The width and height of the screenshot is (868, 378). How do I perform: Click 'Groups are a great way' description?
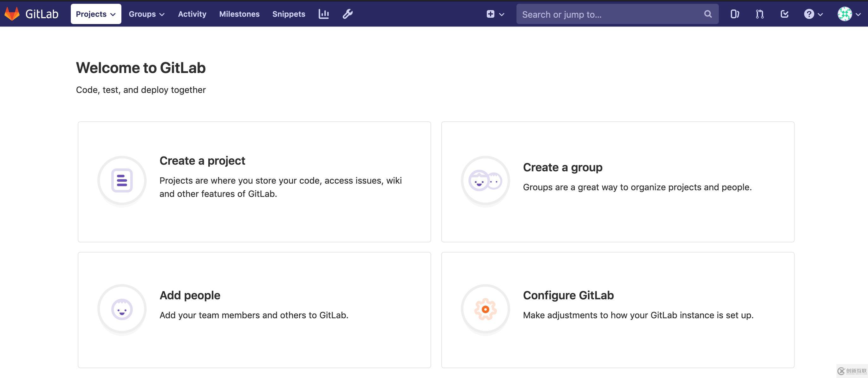pyautogui.click(x=637, y=187)
